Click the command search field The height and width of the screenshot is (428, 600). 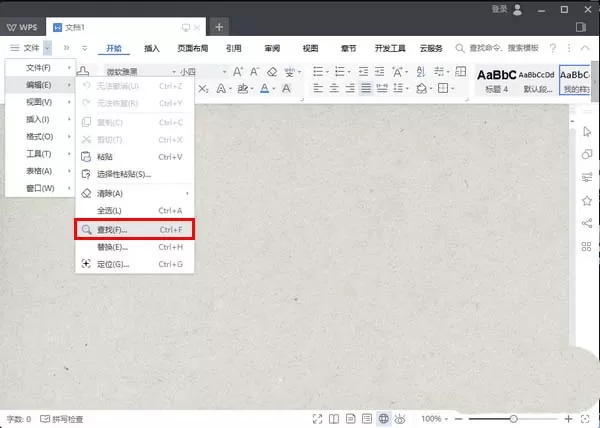497,48
